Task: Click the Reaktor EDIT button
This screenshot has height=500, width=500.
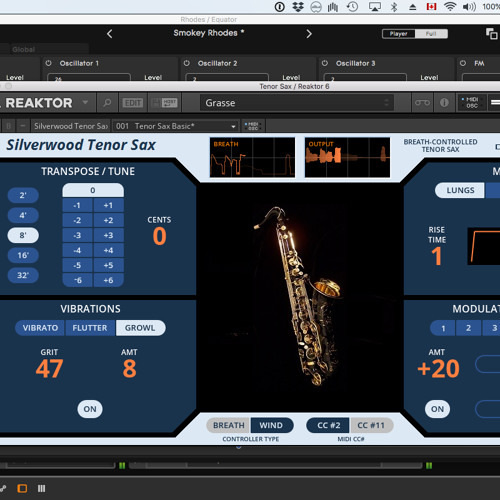Action: [x=133, y=103]
